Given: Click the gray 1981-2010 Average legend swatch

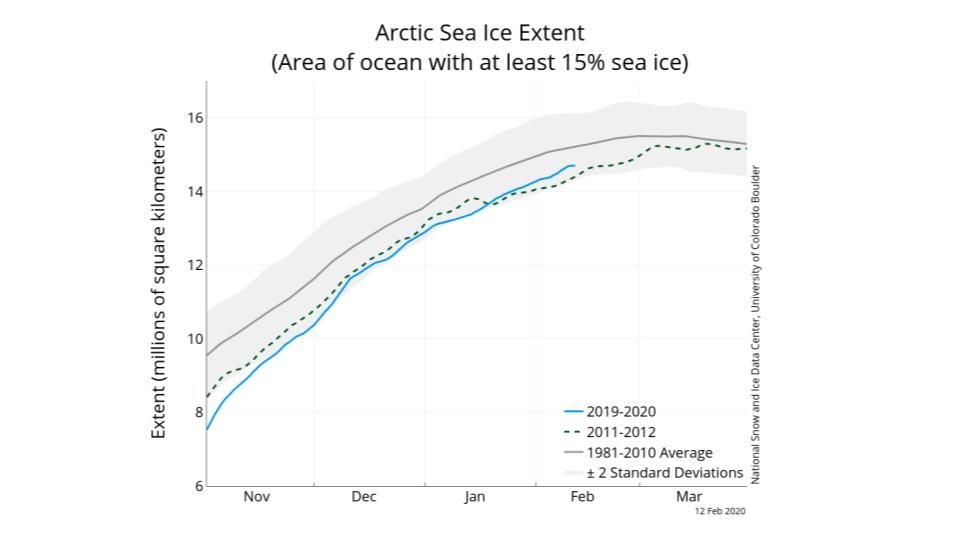Looking at the screenshot, I should tap(574, 453).
